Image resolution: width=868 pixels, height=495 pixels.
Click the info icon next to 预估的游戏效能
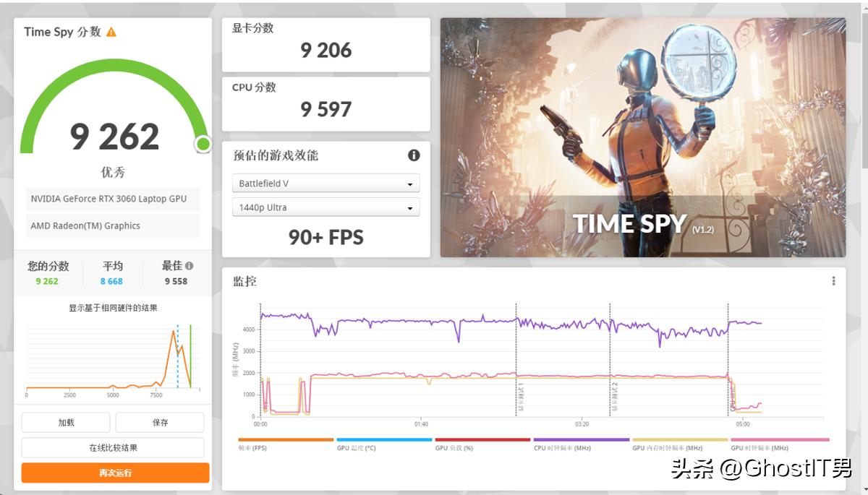click(414, 155)
